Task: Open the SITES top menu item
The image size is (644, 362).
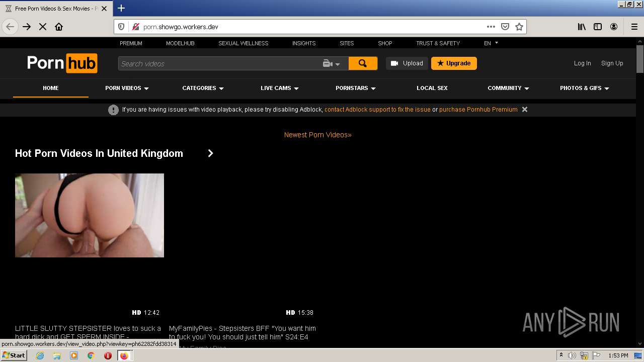Action: pyautogui.click(x=347, y=43)
